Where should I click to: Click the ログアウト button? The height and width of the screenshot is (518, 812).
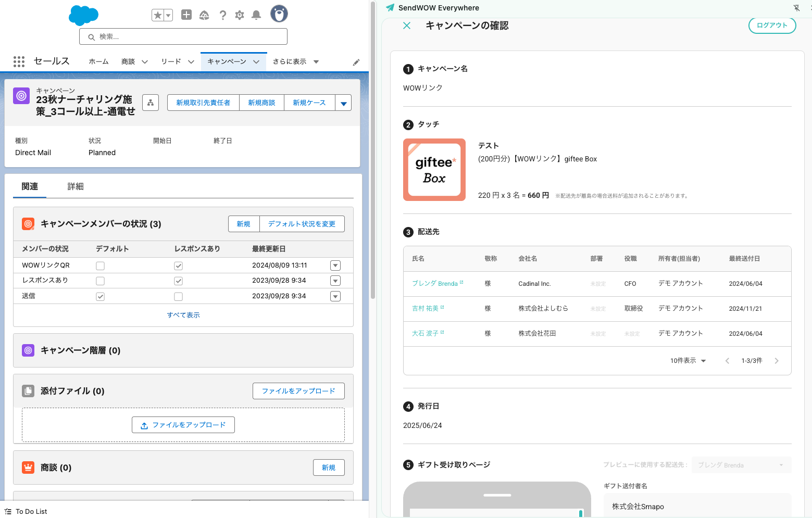click(772, 25)
